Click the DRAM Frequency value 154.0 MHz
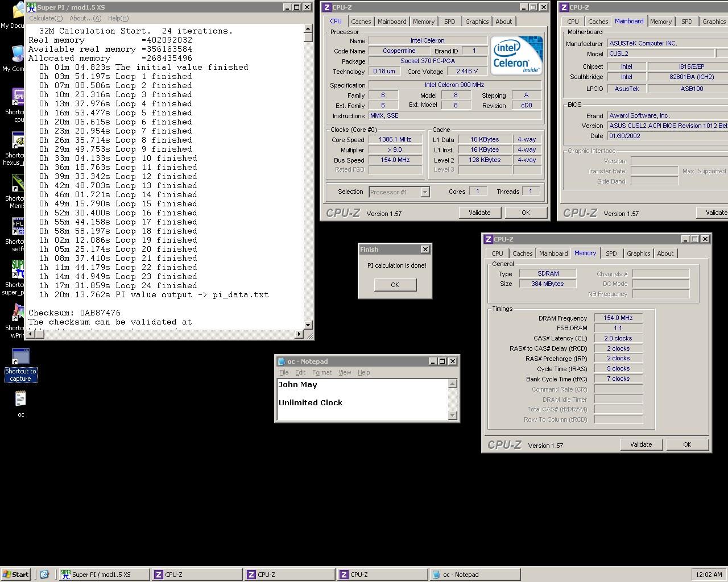The image size is (728, 582). (x=618, y=318)
